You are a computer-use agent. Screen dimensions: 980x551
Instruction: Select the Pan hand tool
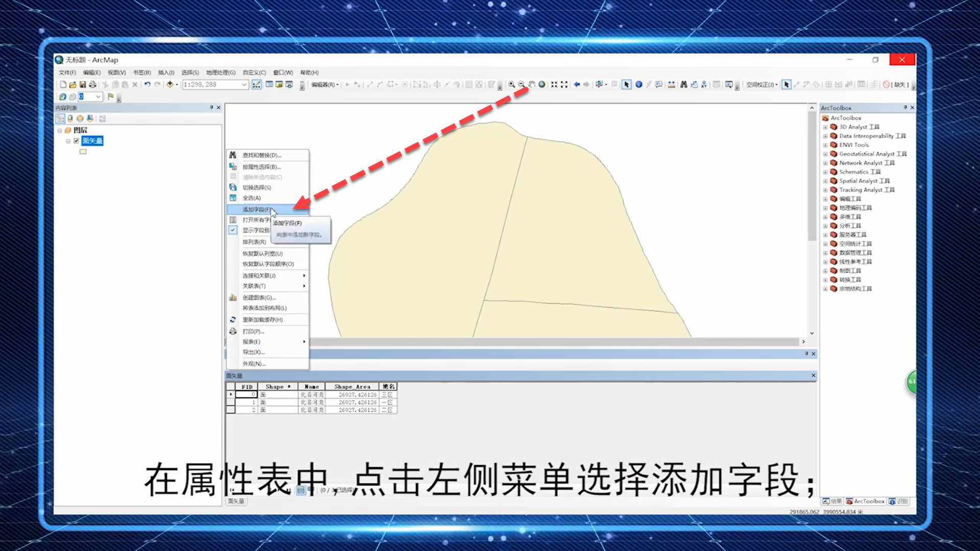pos(532,85)
